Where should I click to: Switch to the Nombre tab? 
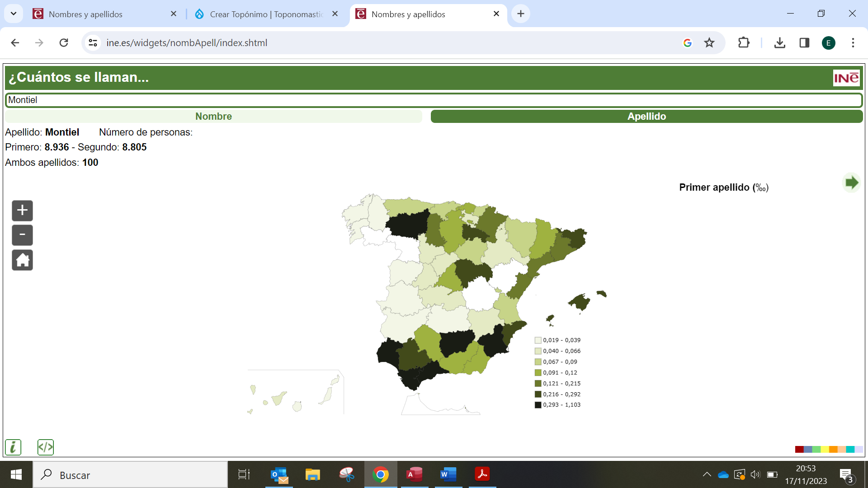213,116
